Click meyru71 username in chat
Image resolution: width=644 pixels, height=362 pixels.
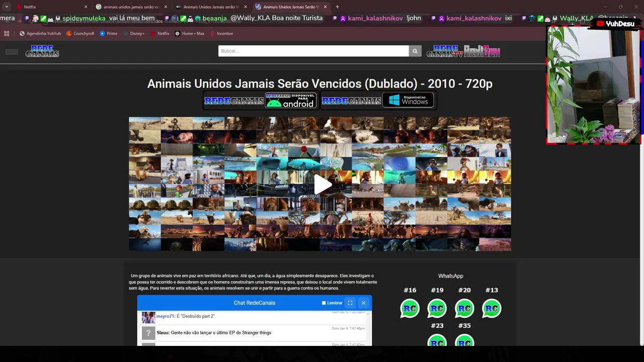click(x=166, y=316)
